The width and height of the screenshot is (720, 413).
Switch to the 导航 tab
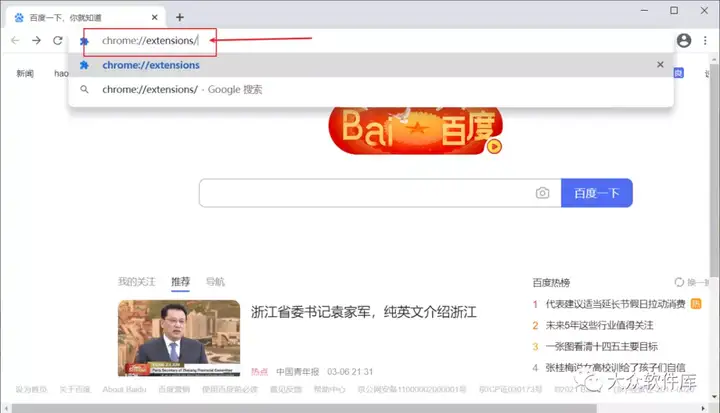215,282
